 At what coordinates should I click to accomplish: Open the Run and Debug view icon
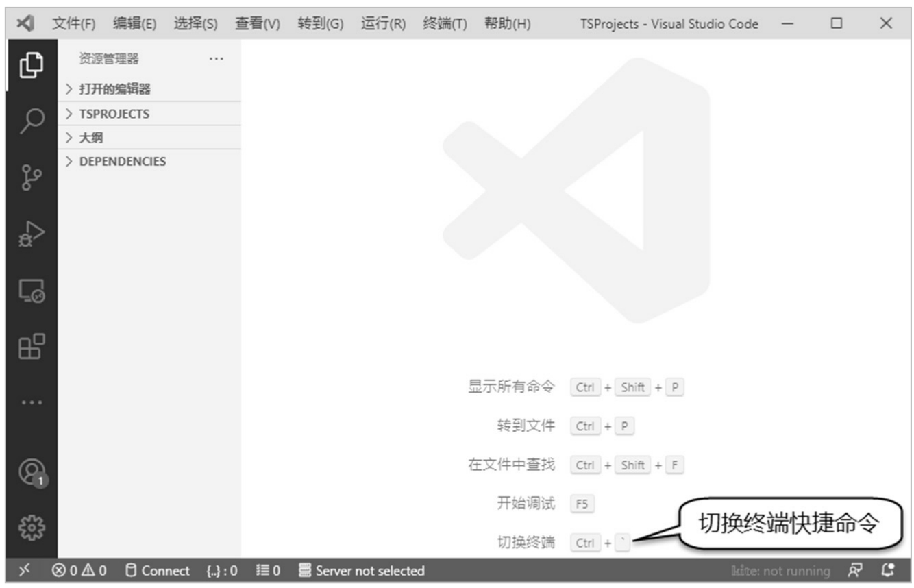point(32,233)
